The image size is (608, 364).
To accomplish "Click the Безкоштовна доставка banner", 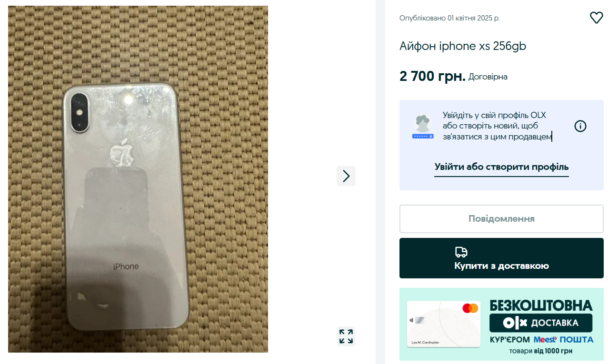I will 501,324.
